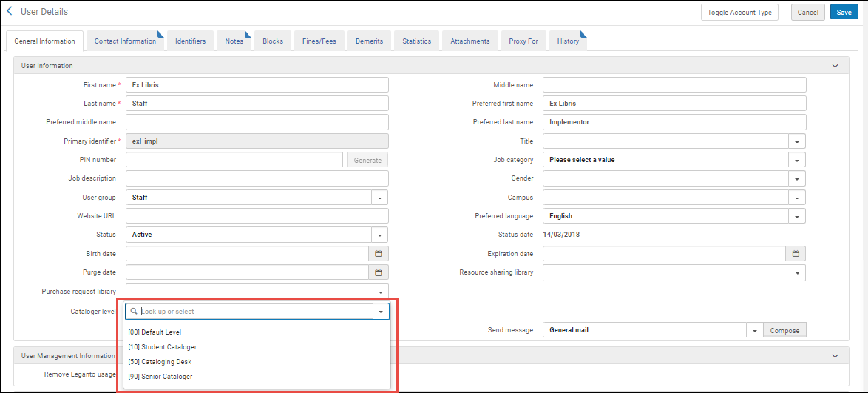Click the Expiration date input field
868x393 pixels.
pos(664,254)
